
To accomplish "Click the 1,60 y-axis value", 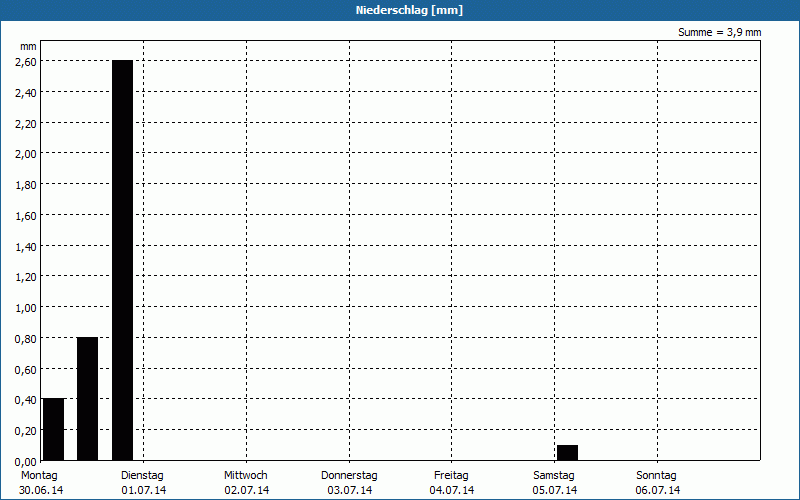I will 26,216.
